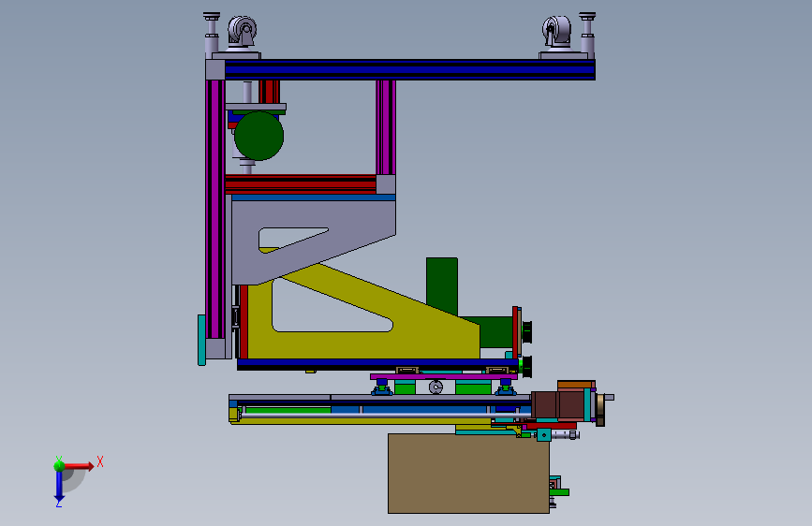
Task: Select the middle magenta vertical column
Action: pyautogui.click(x=386, y=127)
